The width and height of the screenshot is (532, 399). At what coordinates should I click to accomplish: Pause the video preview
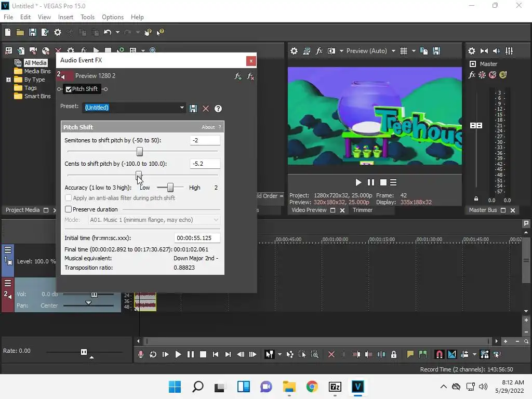tap(371, 182)
